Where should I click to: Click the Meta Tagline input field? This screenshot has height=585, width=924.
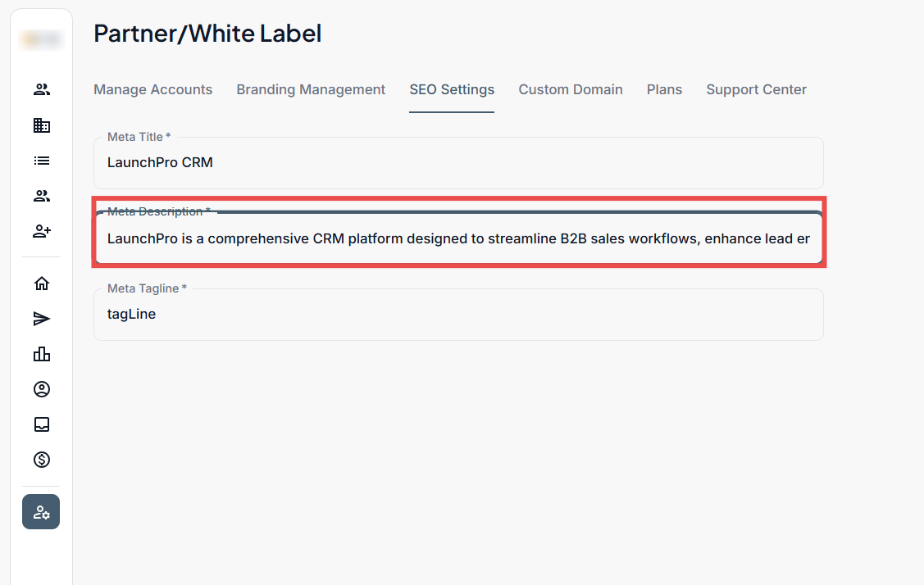click(x=458, y=314)
